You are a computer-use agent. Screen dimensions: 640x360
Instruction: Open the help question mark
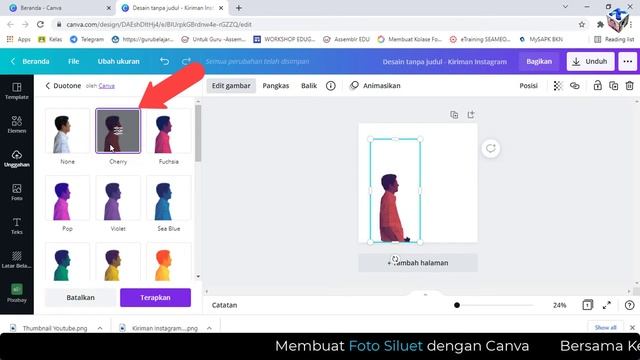tap(629, 305)
